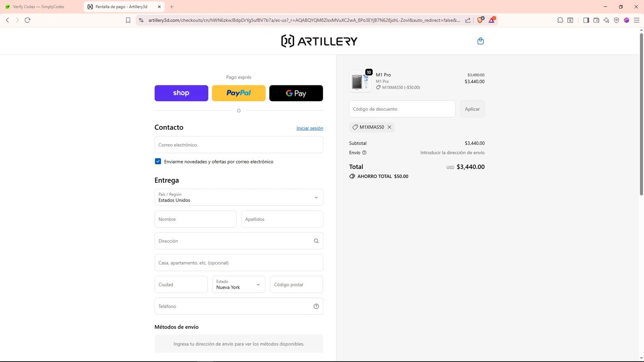Select the Pantalla de pago Artillery3d tab
Viewport: 644px width, 362px height.
[124, 7]
